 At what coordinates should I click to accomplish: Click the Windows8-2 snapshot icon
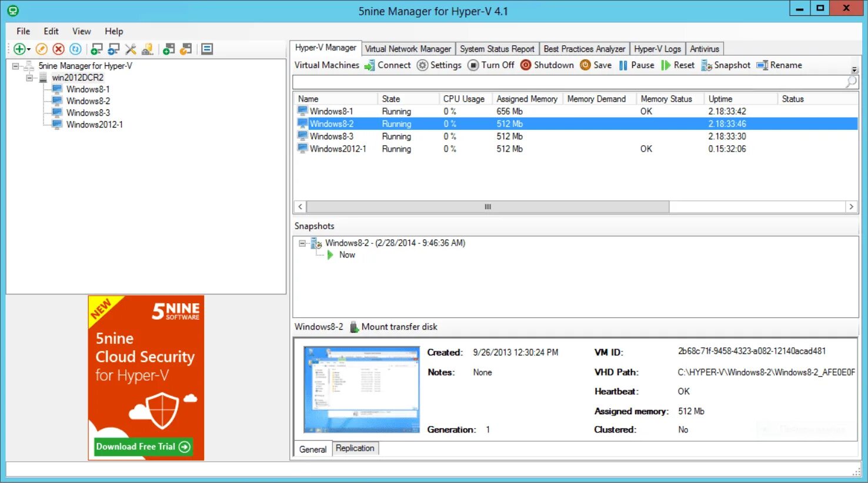tap(316, 243)
